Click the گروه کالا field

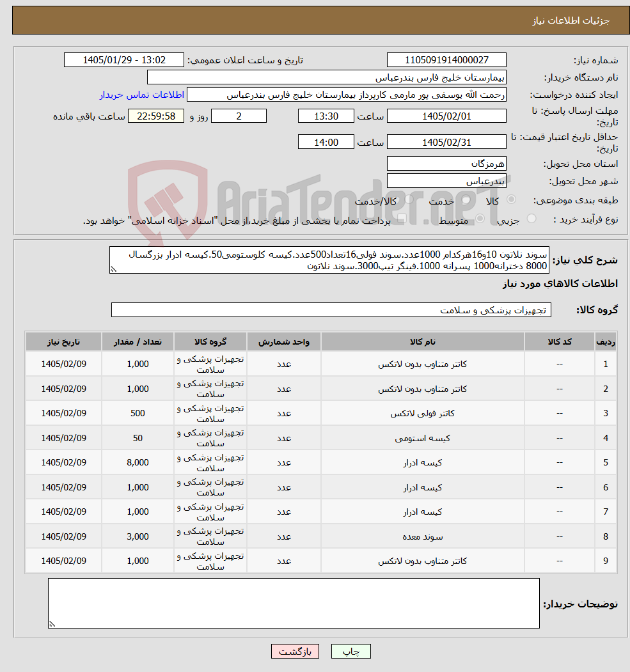click(x=331, y=310)
